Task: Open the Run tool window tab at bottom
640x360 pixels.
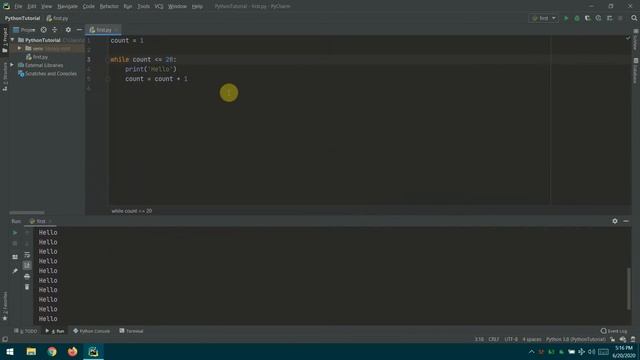Action: pos(55,331)
